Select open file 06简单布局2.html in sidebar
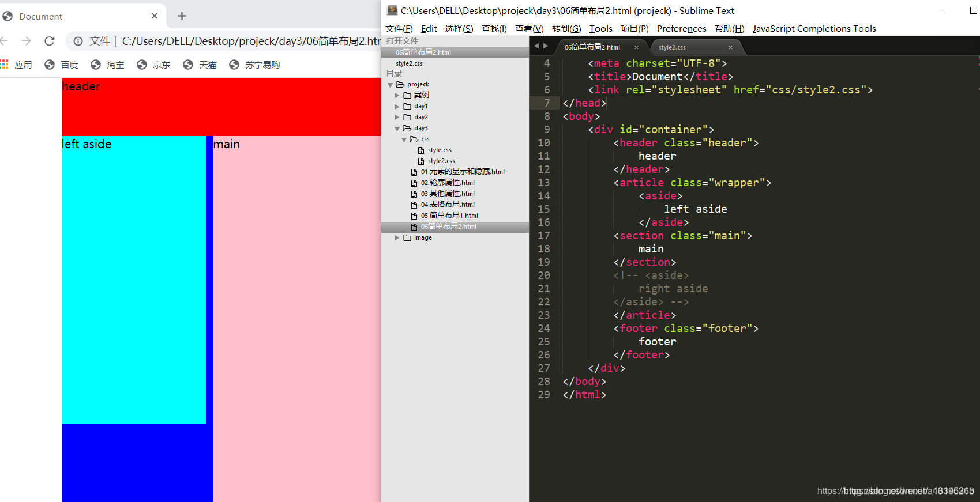The height and width of the screenshot is (502, 980). click(x=455, y=52)
